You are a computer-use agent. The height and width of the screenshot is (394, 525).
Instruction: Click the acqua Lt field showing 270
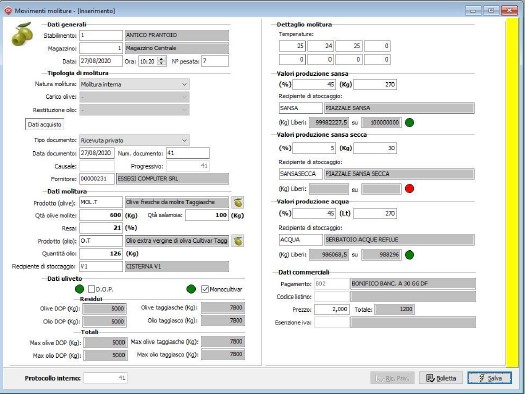(x=375, y=213)
